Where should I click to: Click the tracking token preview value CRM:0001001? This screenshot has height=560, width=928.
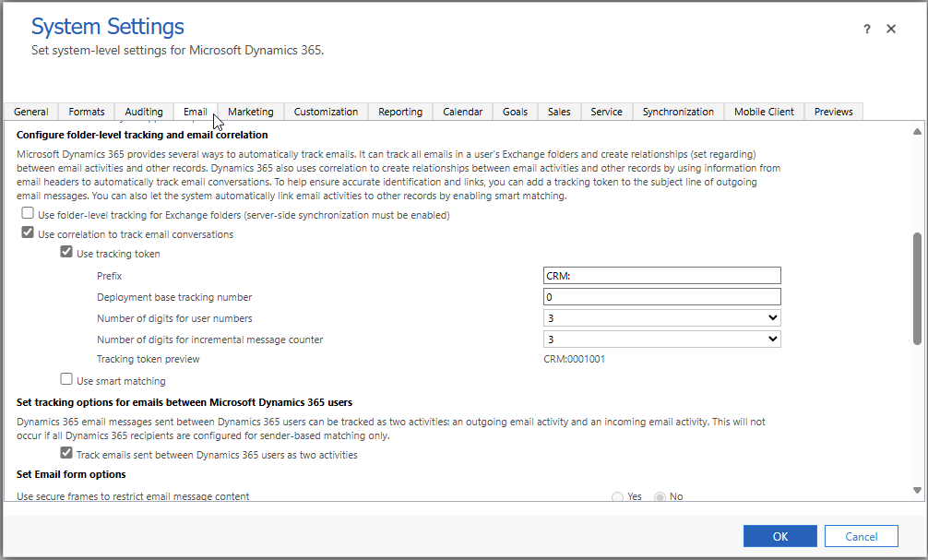point(574,359)
